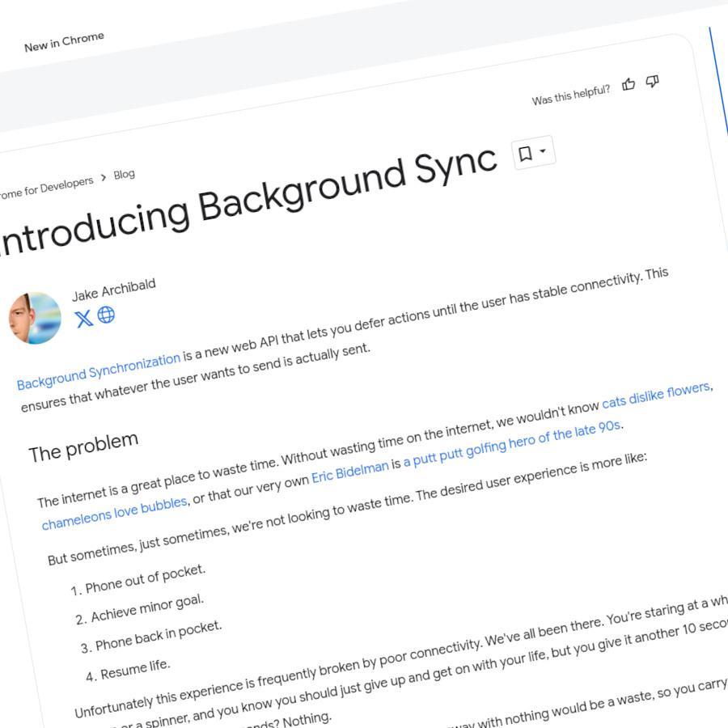Visit the chameleons love bubbles link
The height and width of the screenshot is (728, 728).
(x=114, y=513)
